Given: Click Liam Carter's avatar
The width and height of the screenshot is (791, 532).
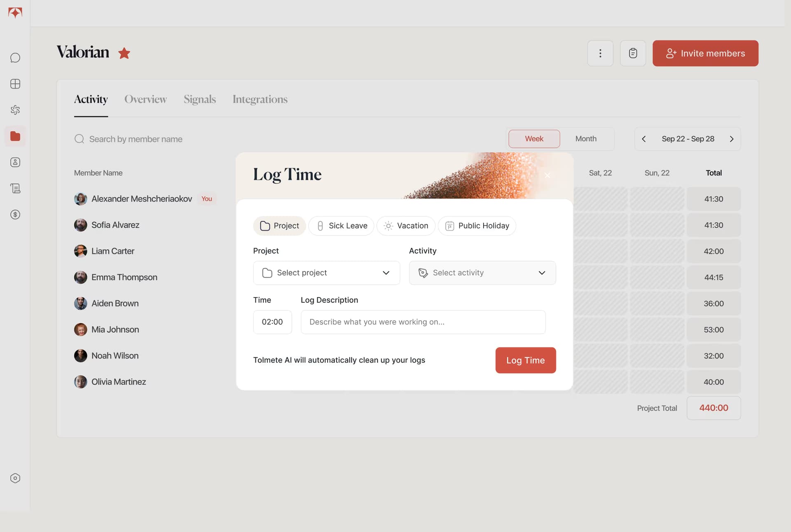Looking at the screenshot, I should tap(80, 251).
